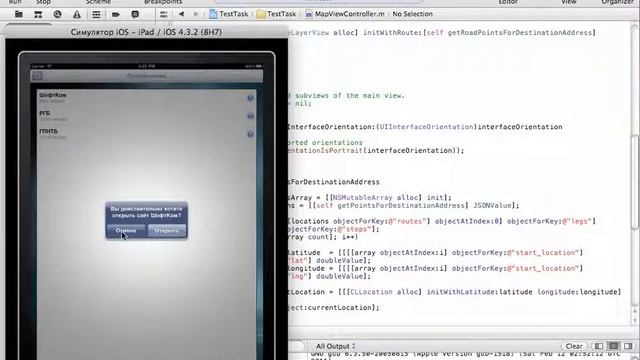The width and height of the screenshot is (640, 360).
Task: Click the getRoadPointsForDestinationAddress code text
Action: (x=520, y=33)
